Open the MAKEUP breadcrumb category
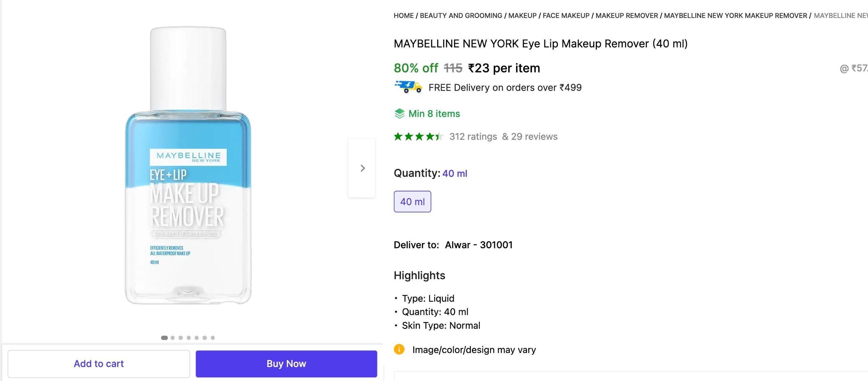This screenshot has width=868, height=381. (522, 16)
